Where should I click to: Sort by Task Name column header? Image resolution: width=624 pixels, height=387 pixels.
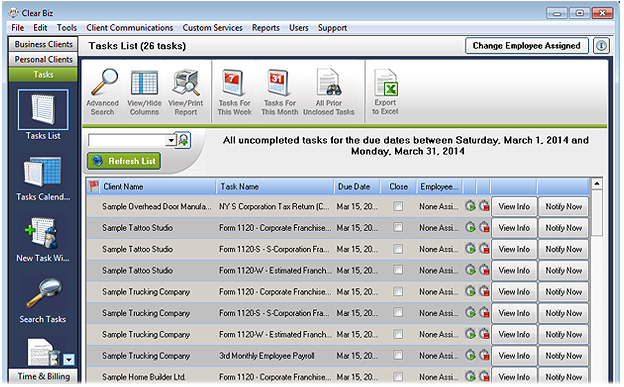pyautogui.click(x=275, y=186)
